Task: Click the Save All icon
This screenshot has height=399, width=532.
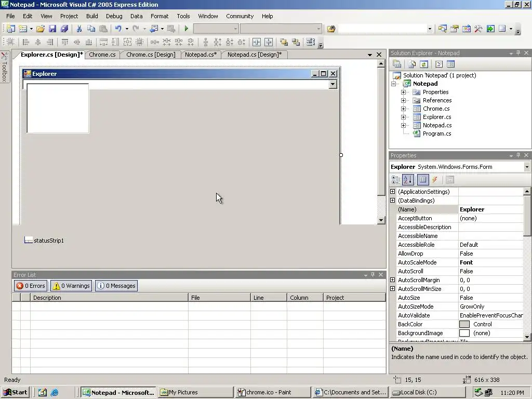Action: point(64,29)
